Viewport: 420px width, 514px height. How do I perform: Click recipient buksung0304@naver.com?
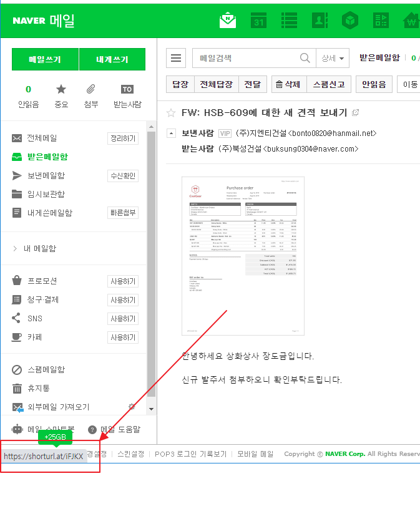[311, 149]
